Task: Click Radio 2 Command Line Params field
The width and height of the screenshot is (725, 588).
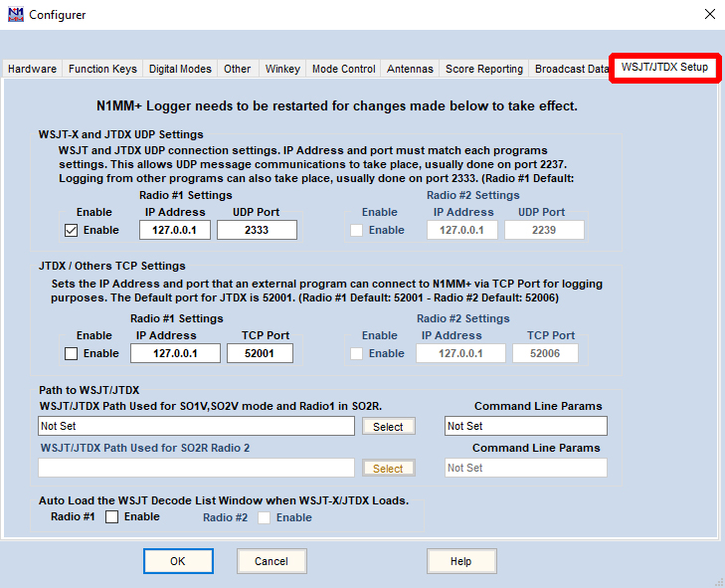Action: [x=526, y=468]
